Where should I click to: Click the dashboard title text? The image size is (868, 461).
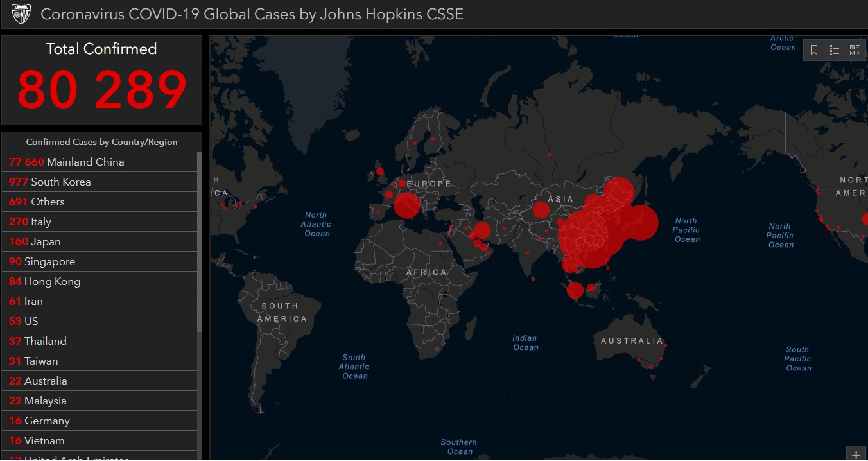coord(252,14)
